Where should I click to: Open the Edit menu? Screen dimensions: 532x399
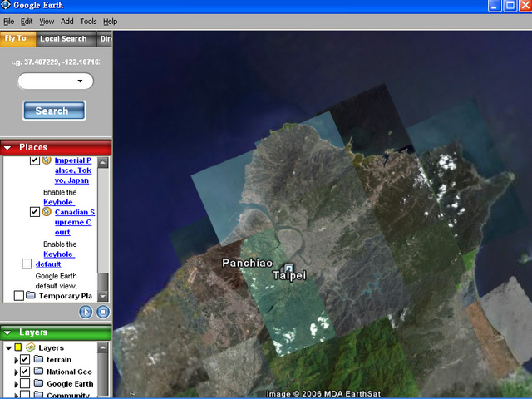(x=27, y=22)
